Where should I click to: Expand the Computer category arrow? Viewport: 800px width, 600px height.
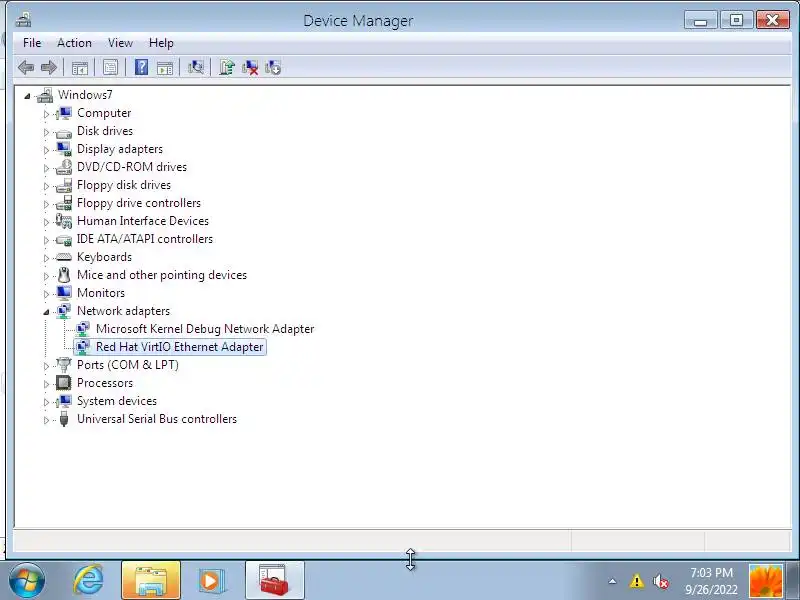tap(46, 114)
